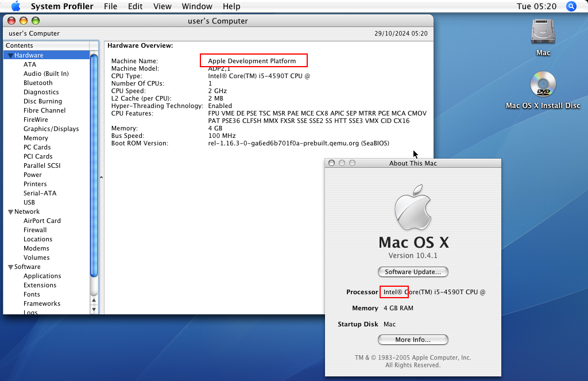Viewport: 588px width, 381px height.
Task: Click the Hardware Overview heading
Action: click(140, 45)
